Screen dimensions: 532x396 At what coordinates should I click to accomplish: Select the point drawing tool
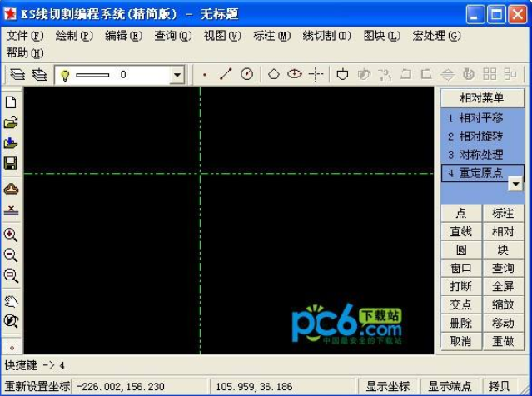[x=205, y=74]
